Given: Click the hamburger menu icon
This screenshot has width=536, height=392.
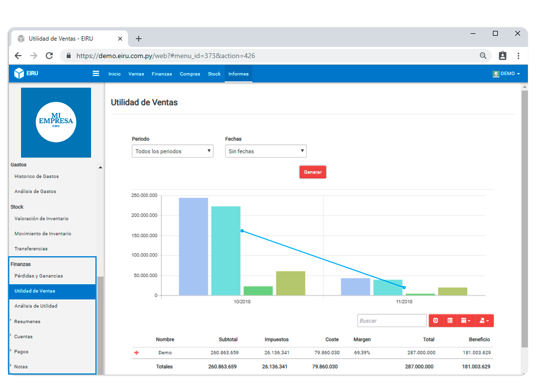Looking at the screenshot, I should 96,74.
